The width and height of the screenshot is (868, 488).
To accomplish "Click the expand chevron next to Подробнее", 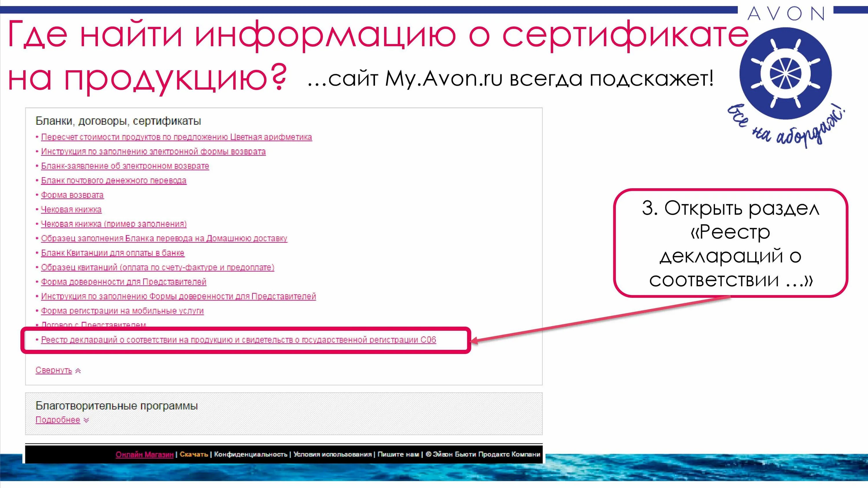I will click(86, 420).
